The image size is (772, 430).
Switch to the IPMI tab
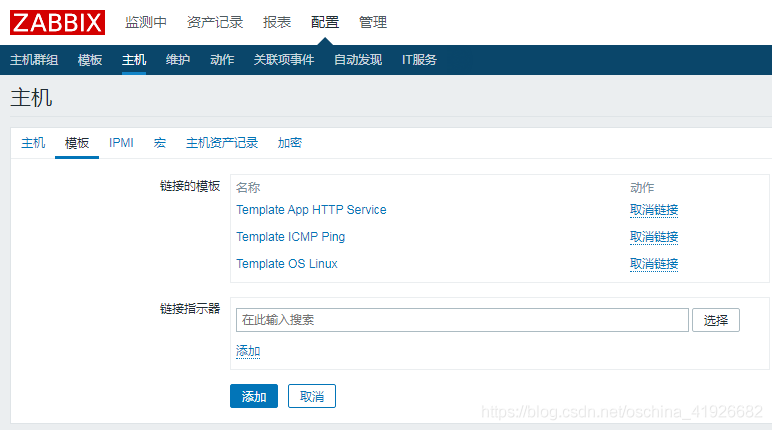click(121, 143)
